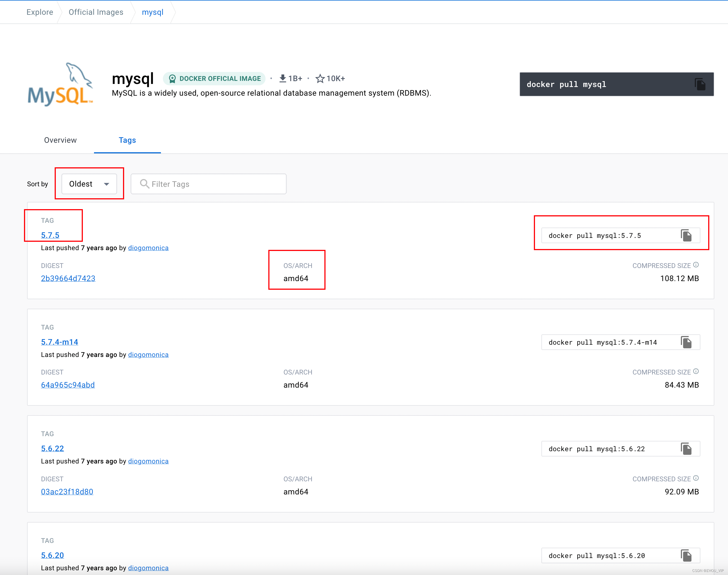Select the Tags tab
This screenshot has width=728, height=575.
pyautogui.click(x=127, y=140)
